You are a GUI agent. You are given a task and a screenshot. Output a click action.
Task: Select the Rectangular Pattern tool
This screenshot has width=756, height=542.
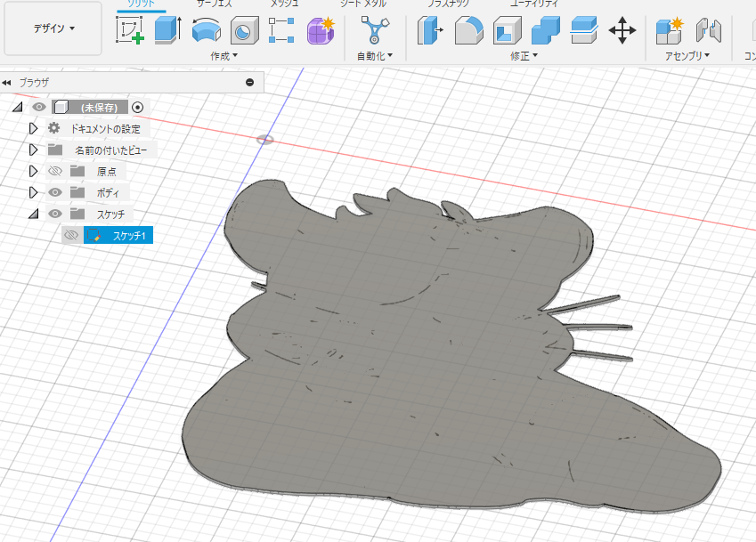[x=281, y=30]
